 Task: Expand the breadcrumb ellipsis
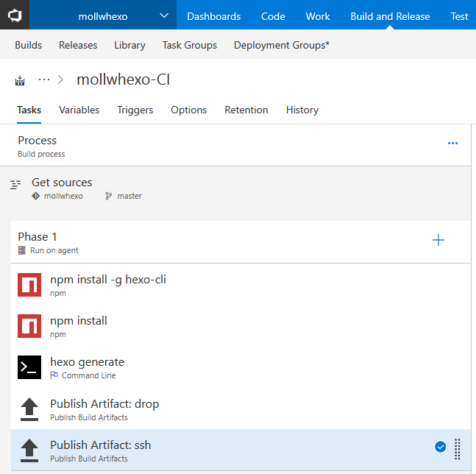44,80
